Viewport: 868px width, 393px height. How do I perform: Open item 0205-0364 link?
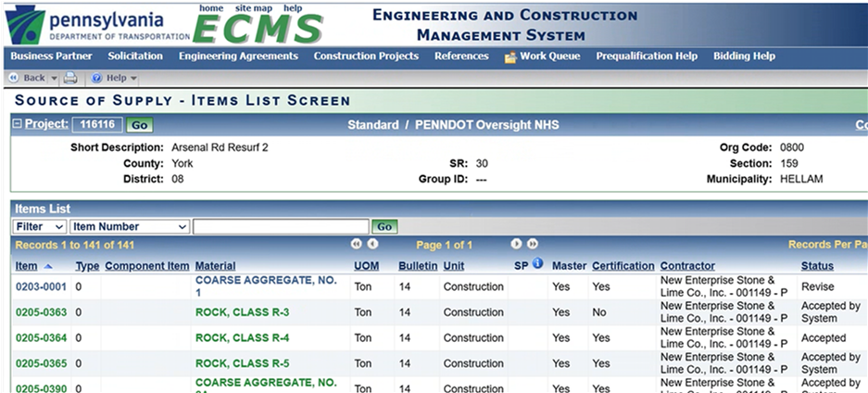point(41,337)
